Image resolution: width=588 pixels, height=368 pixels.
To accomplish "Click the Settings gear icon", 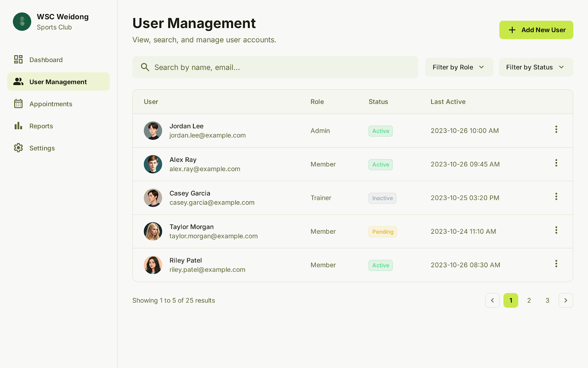I will point(18,148).
